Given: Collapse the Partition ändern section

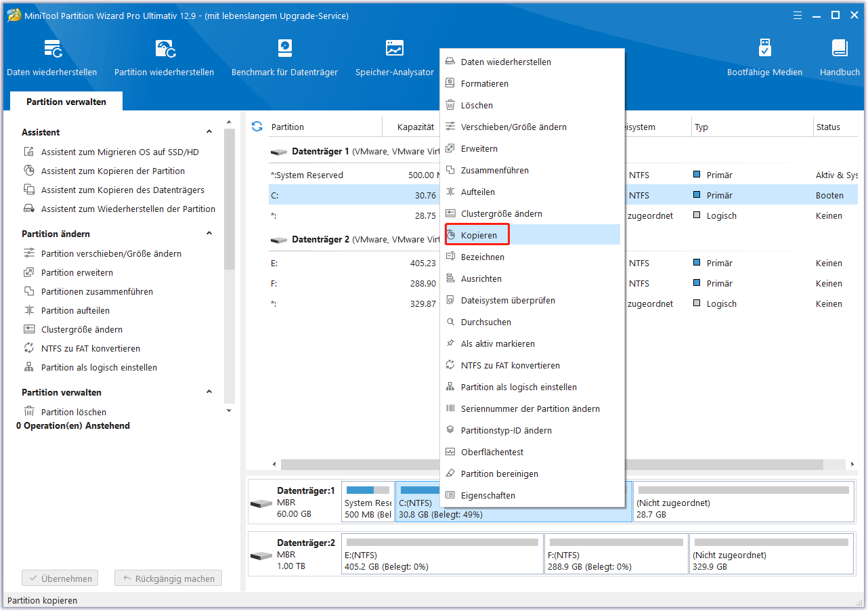Looking at the screenshot, I should coord(209,234).
